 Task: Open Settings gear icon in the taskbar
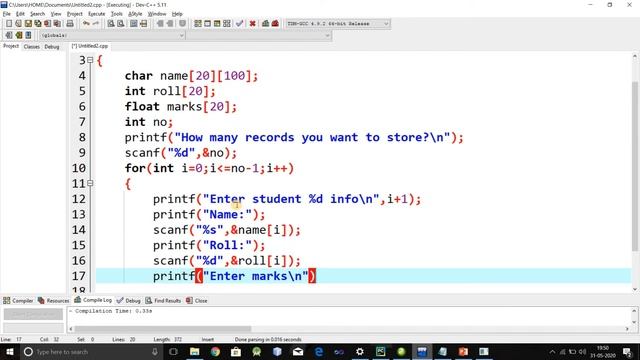pyautogui.click(x=360, y=352)
